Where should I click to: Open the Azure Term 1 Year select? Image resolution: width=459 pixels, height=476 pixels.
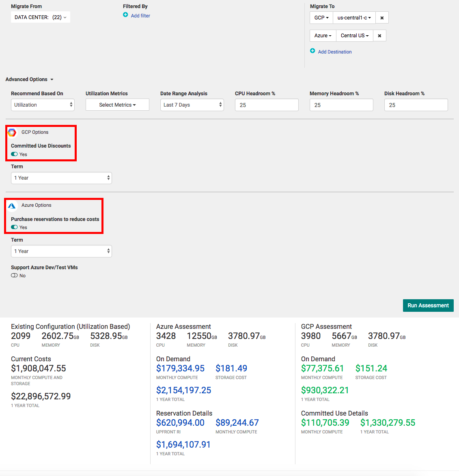[x=61, y=251]
